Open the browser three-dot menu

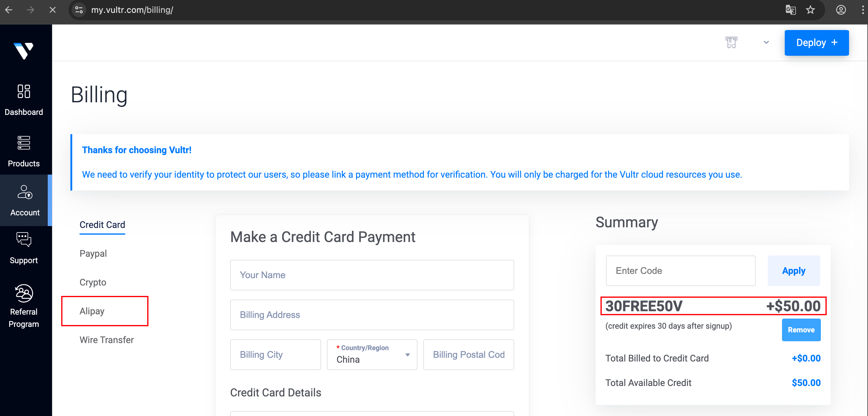coord(862,10)
